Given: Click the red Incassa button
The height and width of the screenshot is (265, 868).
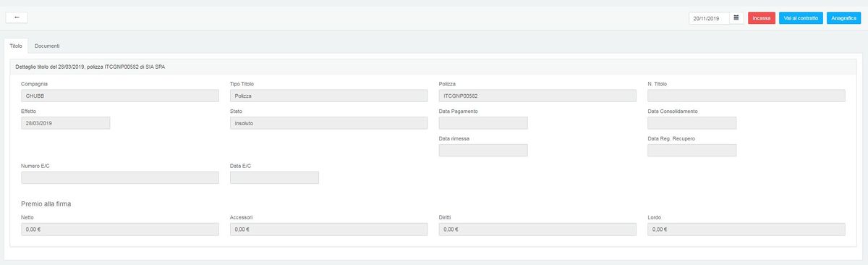Looking at the screenshot, I should click(762, 18).
